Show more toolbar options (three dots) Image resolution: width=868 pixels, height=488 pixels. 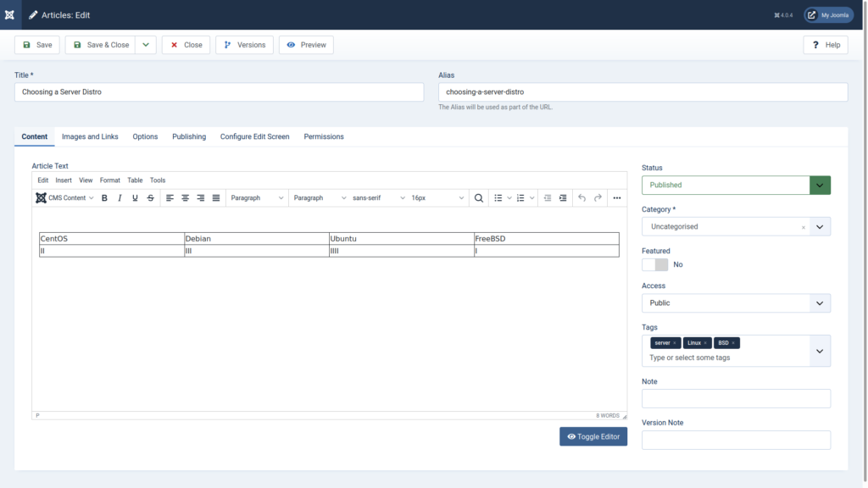click(x=616, y=198)
